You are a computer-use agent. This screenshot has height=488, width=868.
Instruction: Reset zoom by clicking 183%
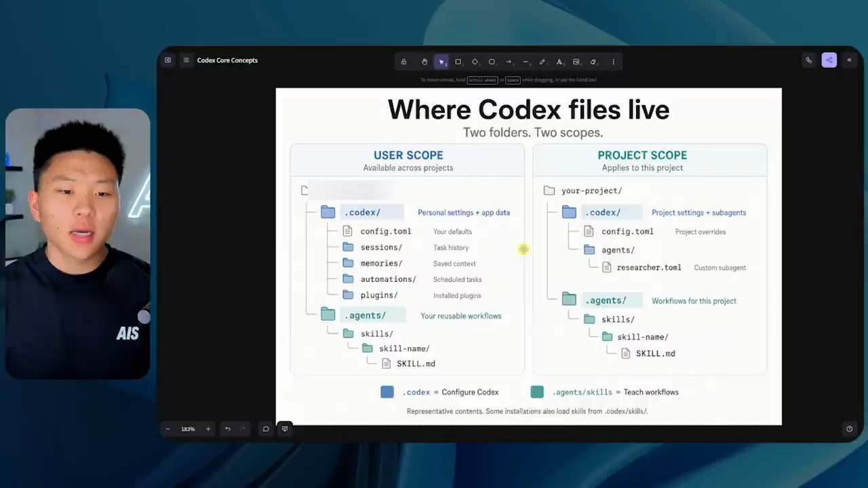tap(188, 429)
